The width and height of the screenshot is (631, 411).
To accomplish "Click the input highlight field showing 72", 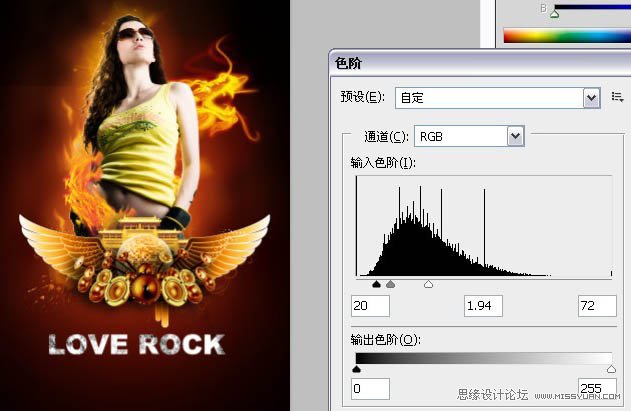I will click(x=597, y=306).
